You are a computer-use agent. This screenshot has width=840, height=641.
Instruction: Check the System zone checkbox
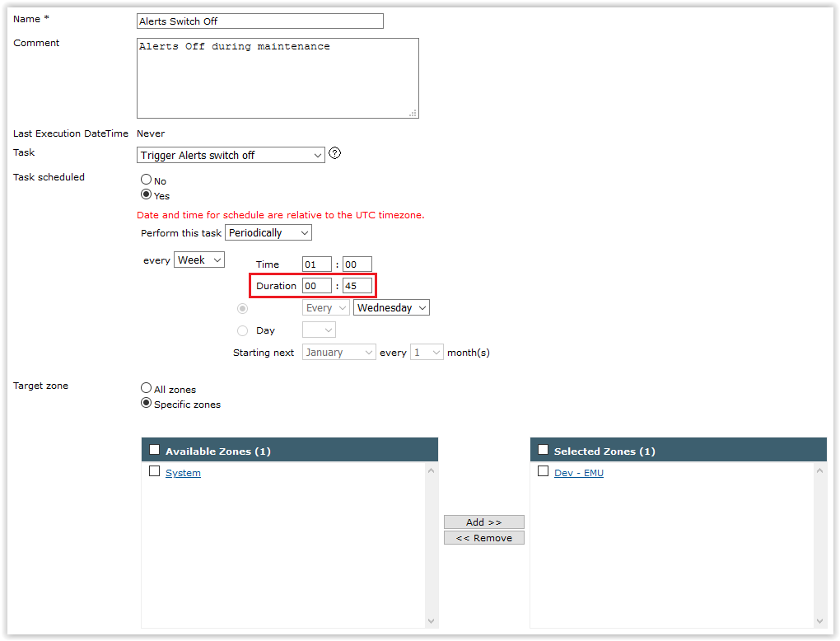click(154, 471)
